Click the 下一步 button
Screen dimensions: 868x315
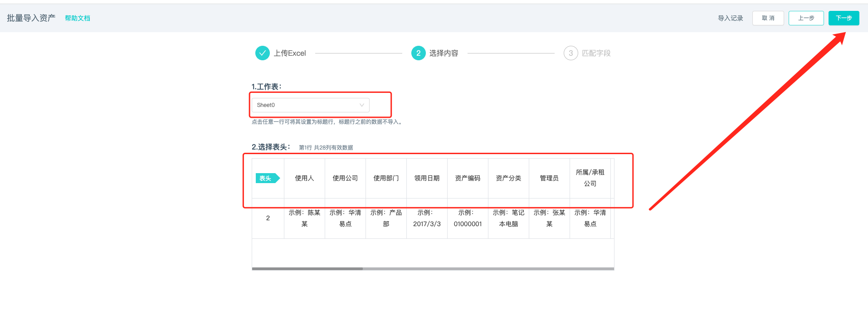tap(844, 18)
